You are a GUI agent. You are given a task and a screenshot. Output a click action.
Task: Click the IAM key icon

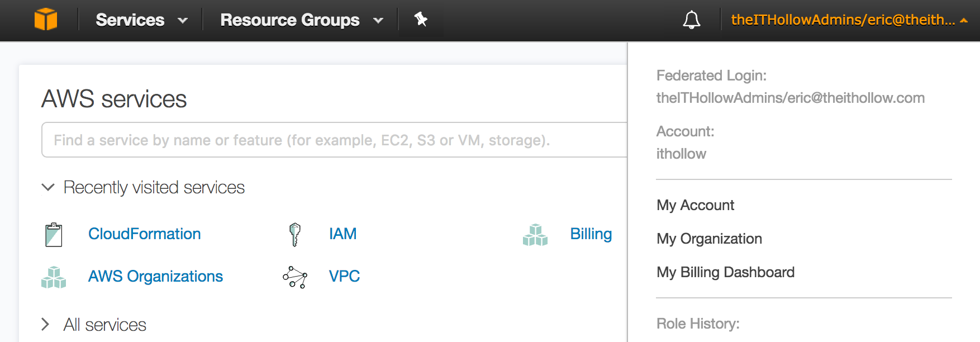pyautogui.click(x=295, y=235)
